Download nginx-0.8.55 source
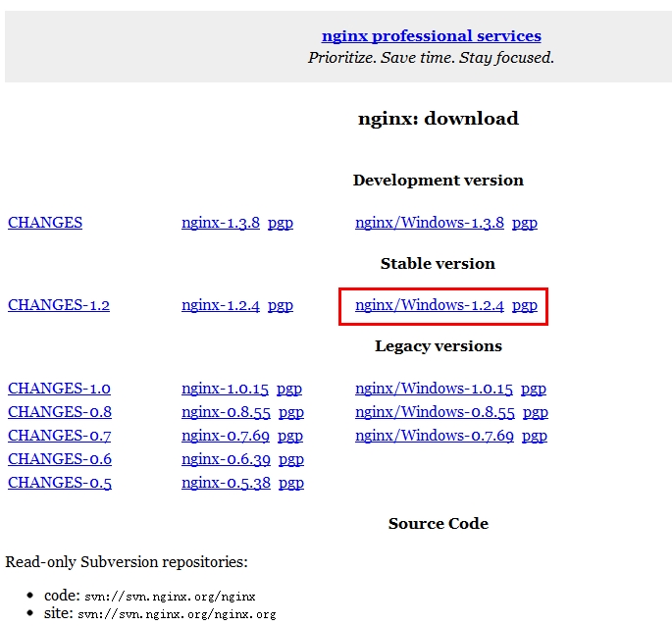 click(226, 412)
